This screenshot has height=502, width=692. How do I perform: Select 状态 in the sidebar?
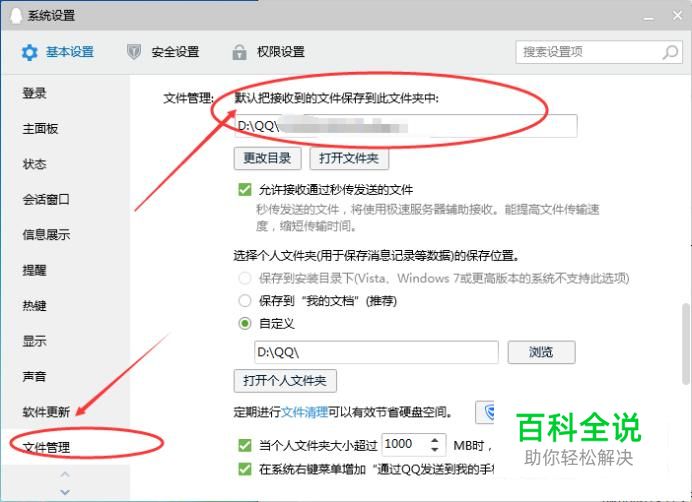tap(34, 164)
